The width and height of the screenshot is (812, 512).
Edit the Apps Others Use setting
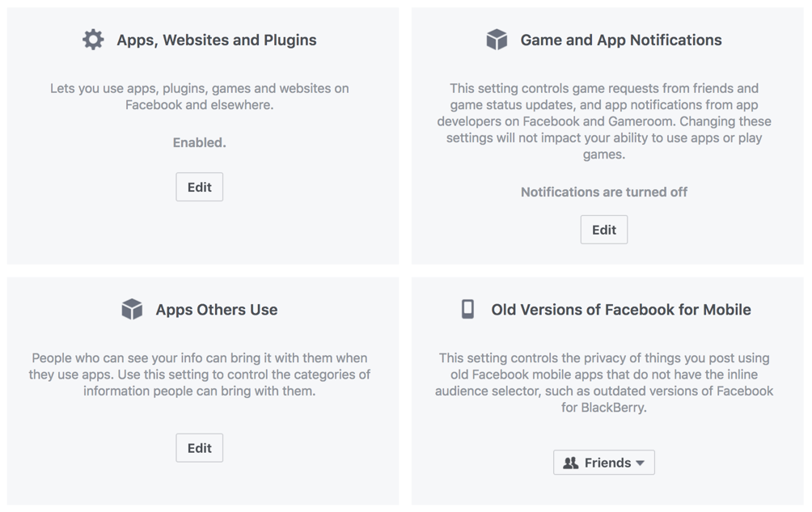click(x=199, y=447)
